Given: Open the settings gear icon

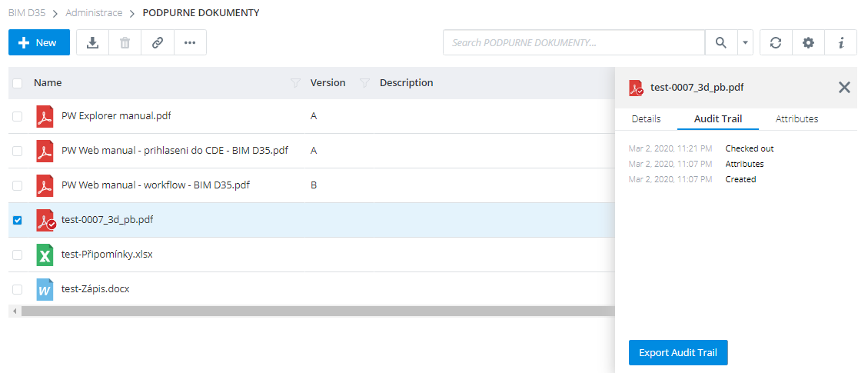Looking at the screenshot, I should 808,43.
